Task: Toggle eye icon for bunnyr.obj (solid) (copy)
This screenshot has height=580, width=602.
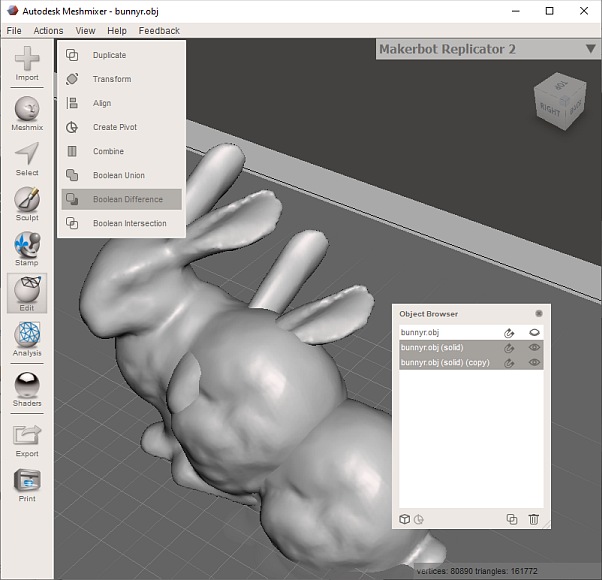Action: (x=534, y=362)
